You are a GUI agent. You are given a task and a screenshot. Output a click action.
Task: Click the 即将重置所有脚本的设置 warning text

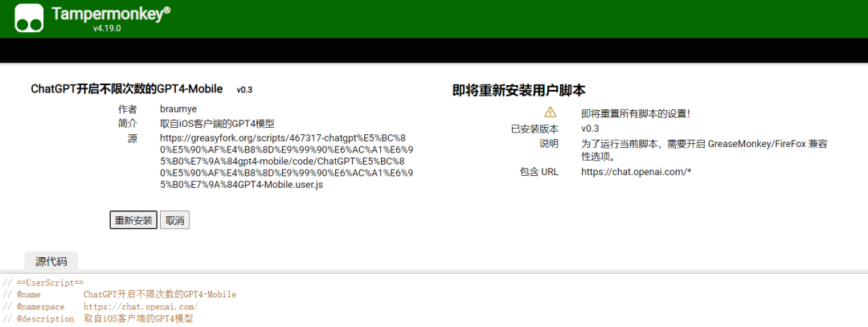click(636, 113)
